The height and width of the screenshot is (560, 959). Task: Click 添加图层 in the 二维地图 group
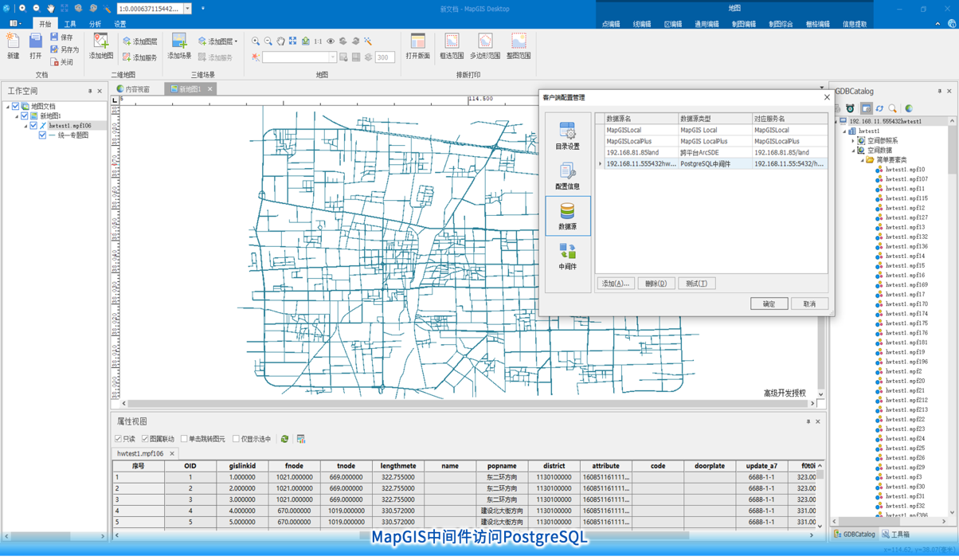pos(139,41)
